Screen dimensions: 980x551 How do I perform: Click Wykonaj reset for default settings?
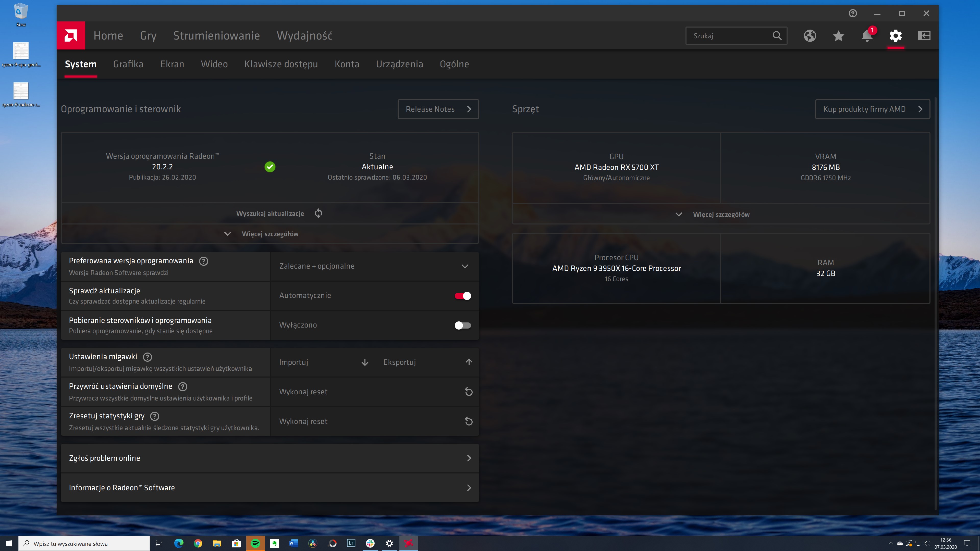374,392
